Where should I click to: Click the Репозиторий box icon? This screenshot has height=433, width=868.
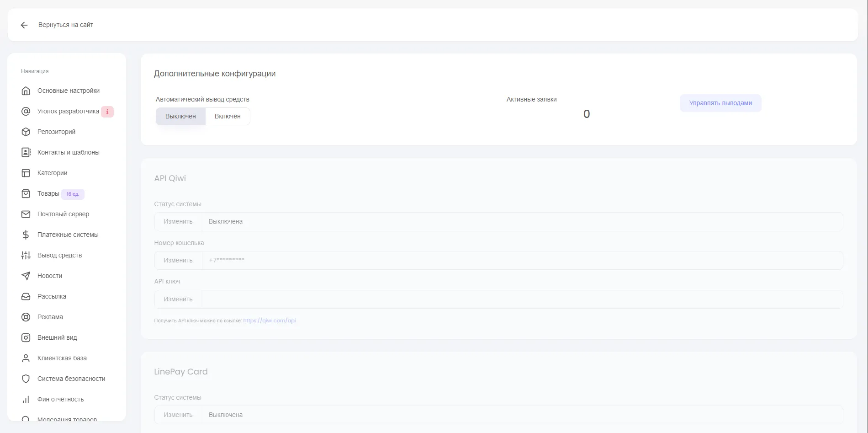26,132
